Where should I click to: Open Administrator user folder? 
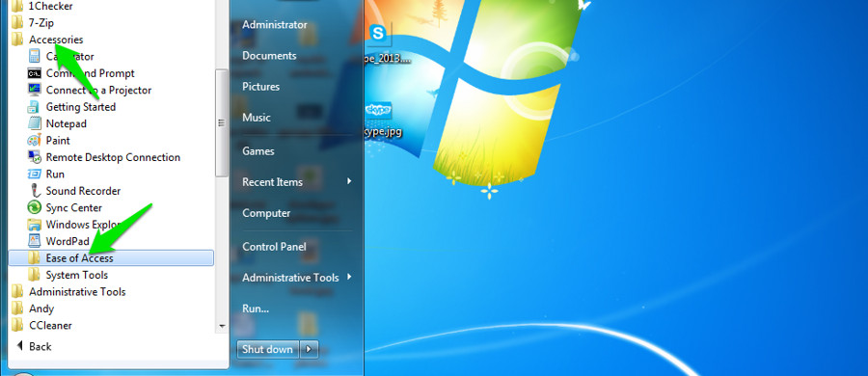(275, 24)
